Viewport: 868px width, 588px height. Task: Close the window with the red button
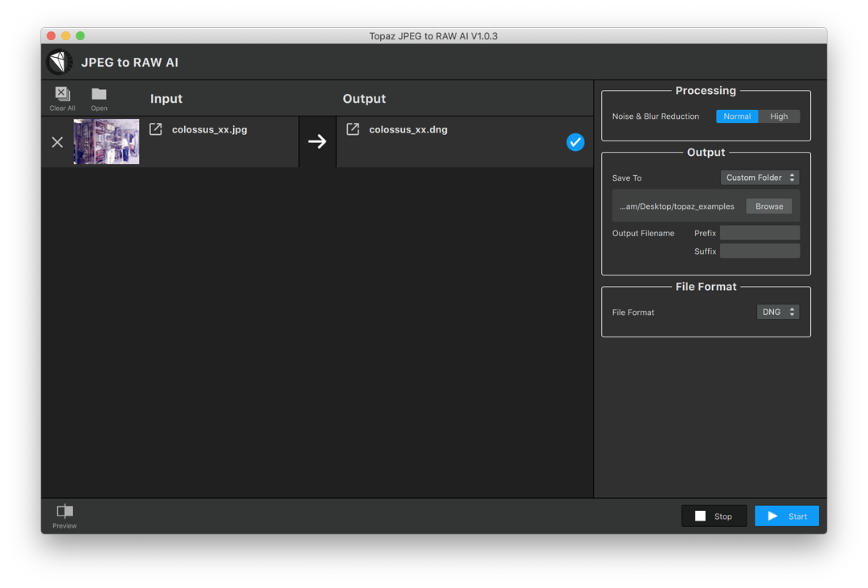pyautogui.click(x=51, y=36)
